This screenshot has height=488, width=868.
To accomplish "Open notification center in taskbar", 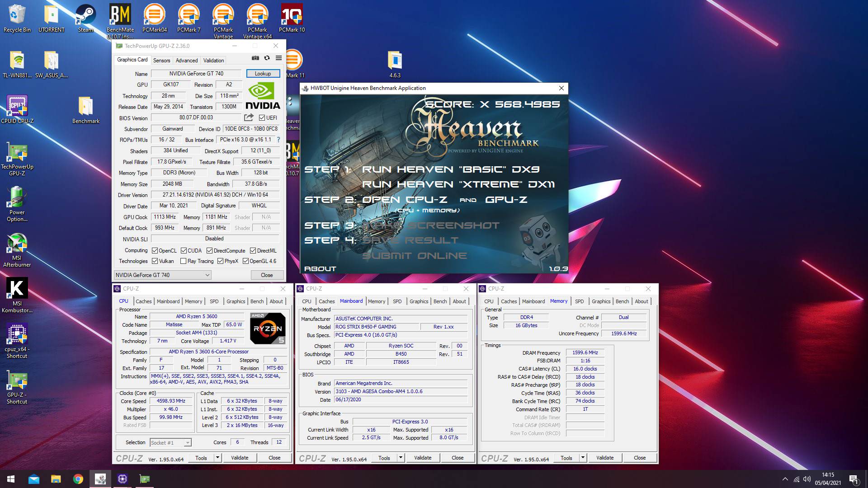I will [854, 479].
